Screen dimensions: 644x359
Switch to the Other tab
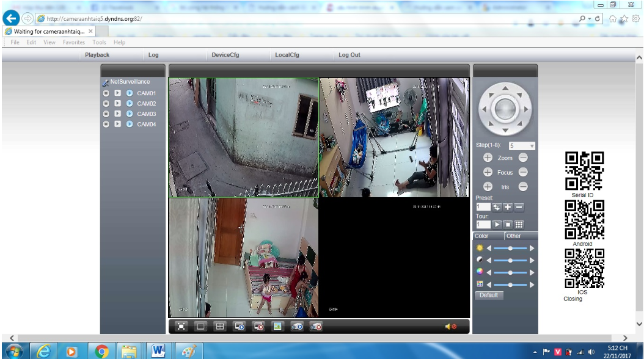(514, 236)
